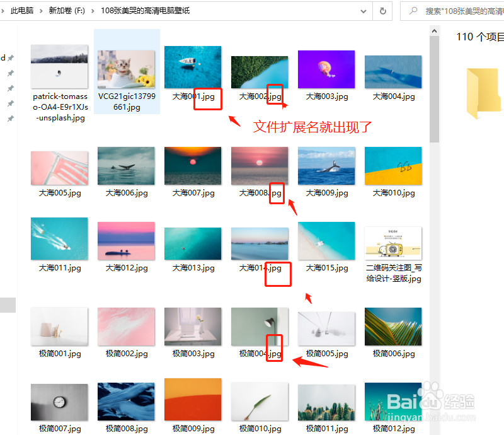Click the 大海003.jpg file name text

coord(326,96)
